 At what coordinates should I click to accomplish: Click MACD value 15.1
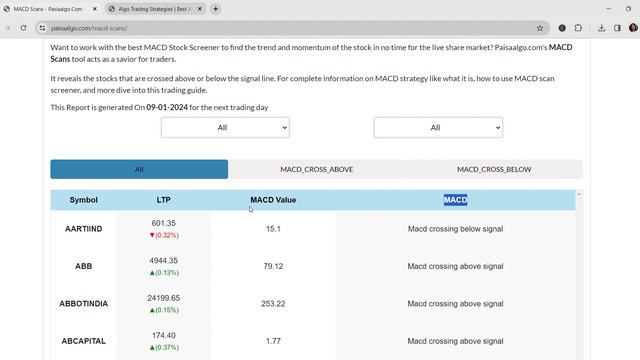[273, 229]
